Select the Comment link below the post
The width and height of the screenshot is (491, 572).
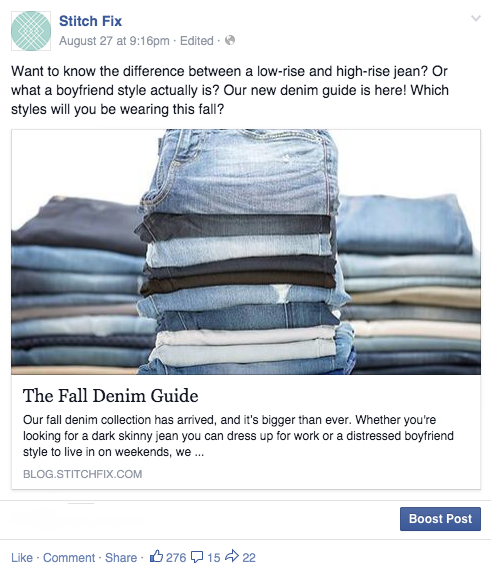(69, 557)
